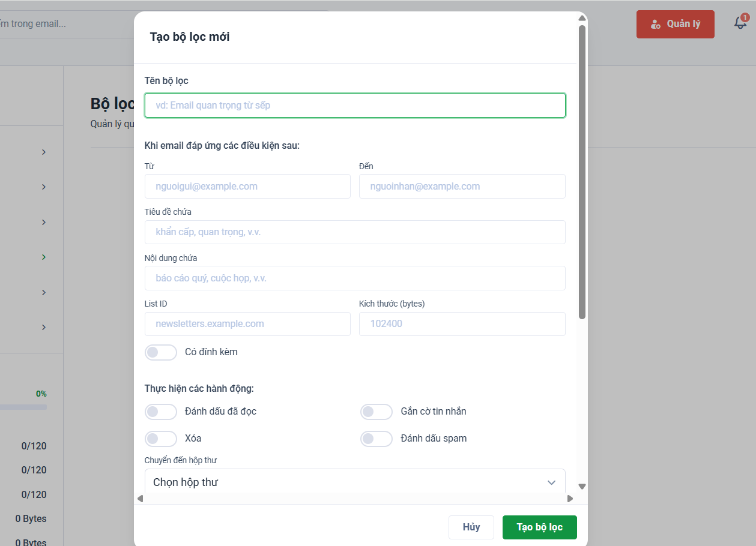
Task: Click the horizontal scrollbar right arrow
Action: (570, 499)
